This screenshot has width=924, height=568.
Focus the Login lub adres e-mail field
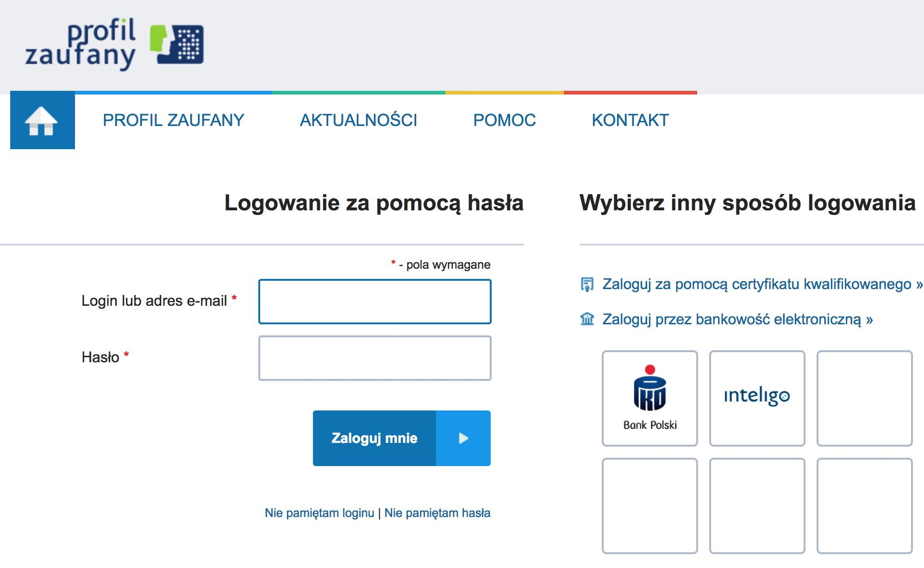pos(375,302)
